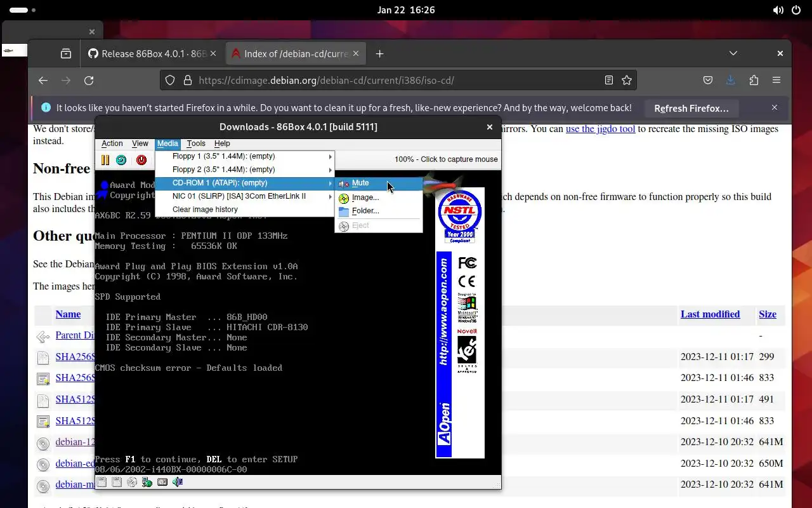Viewport: 812px width, 508px height.
Task: Open the Firefox downloads panel
Action: 731,80
